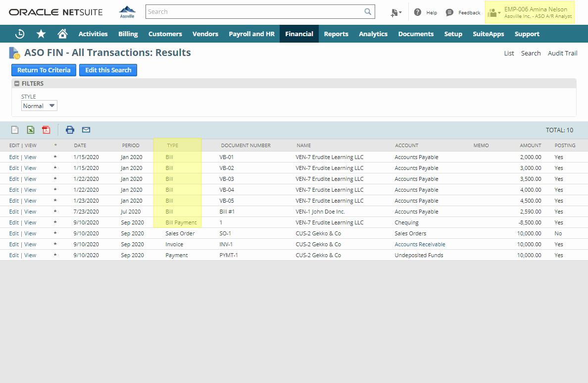Open the Create New icon menu
This screenshot has height=383, width=588.
pos(395,13)
